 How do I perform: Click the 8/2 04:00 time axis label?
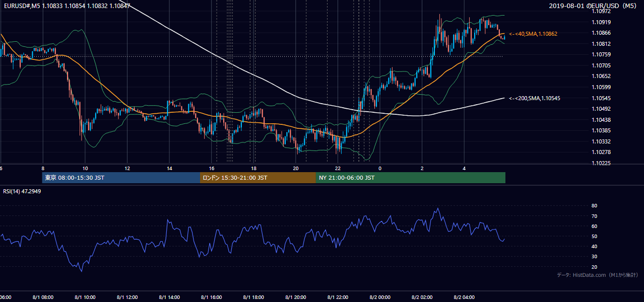pyautogui.click(x=464, y=297)
